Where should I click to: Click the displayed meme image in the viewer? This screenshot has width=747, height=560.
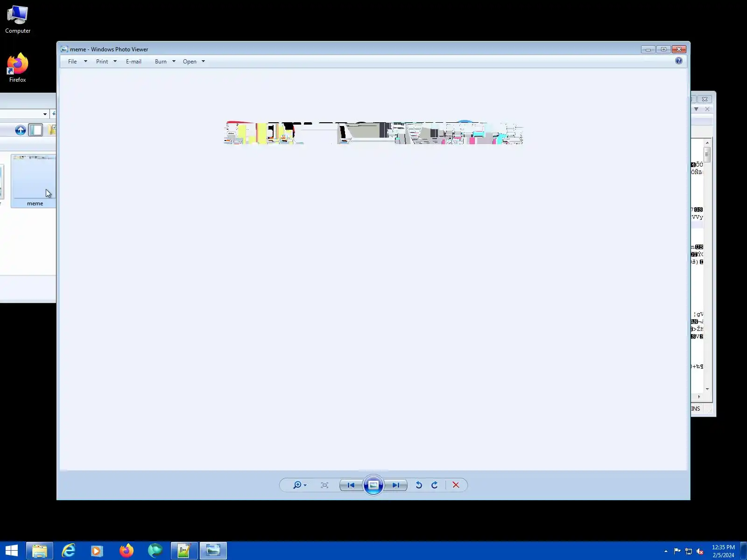pyautogui.click(x=373, y=133)
